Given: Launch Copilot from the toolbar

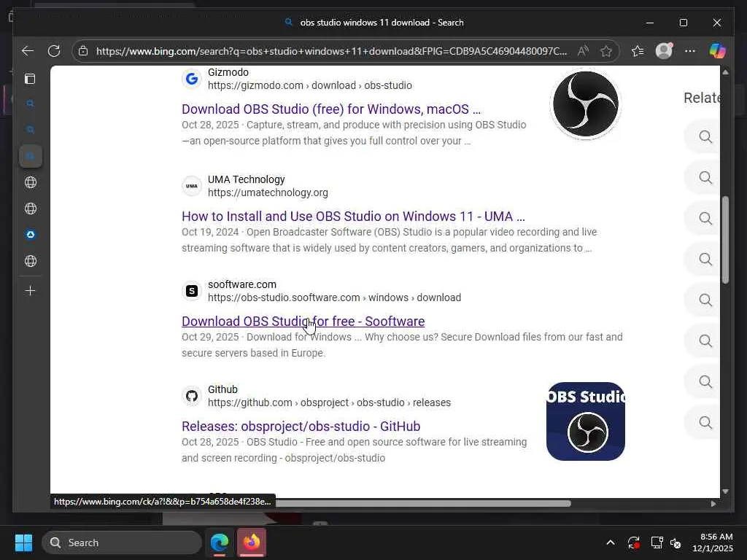Looking at the screenshot, I should [717, 51].
